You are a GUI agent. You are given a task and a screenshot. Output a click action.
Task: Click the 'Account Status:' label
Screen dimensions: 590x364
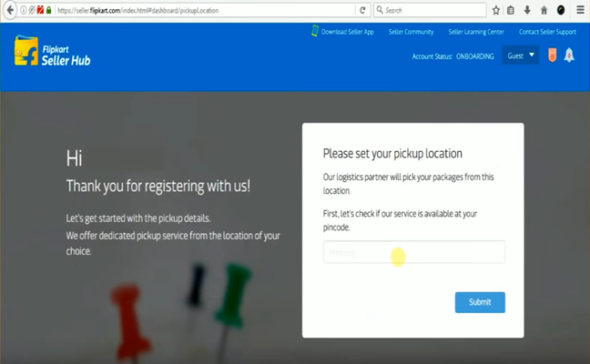[432, 56]
